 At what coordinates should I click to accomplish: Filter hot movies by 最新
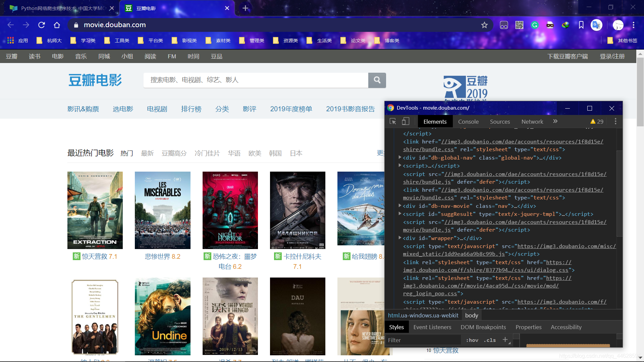click(147, 153)
